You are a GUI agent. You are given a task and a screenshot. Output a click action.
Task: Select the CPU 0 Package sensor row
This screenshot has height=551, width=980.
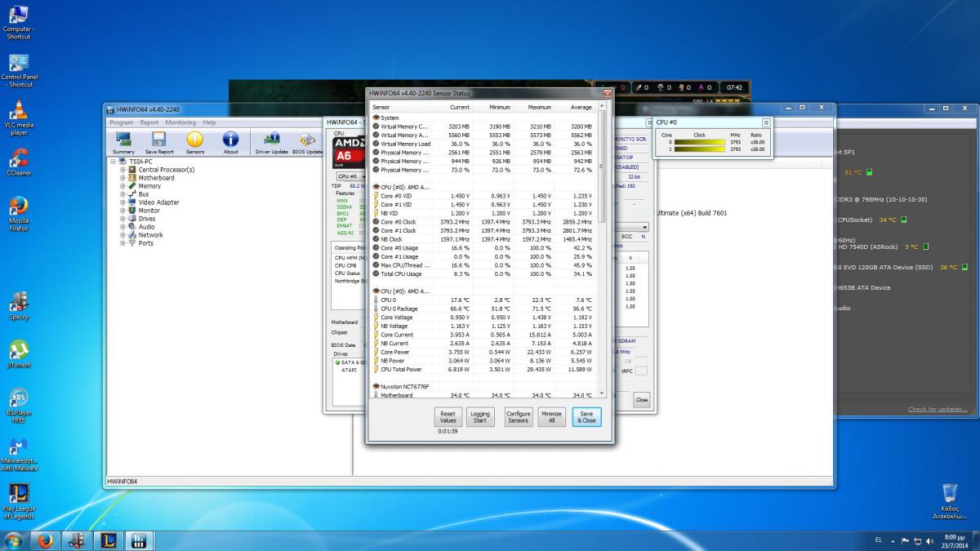tap(483, 309)
